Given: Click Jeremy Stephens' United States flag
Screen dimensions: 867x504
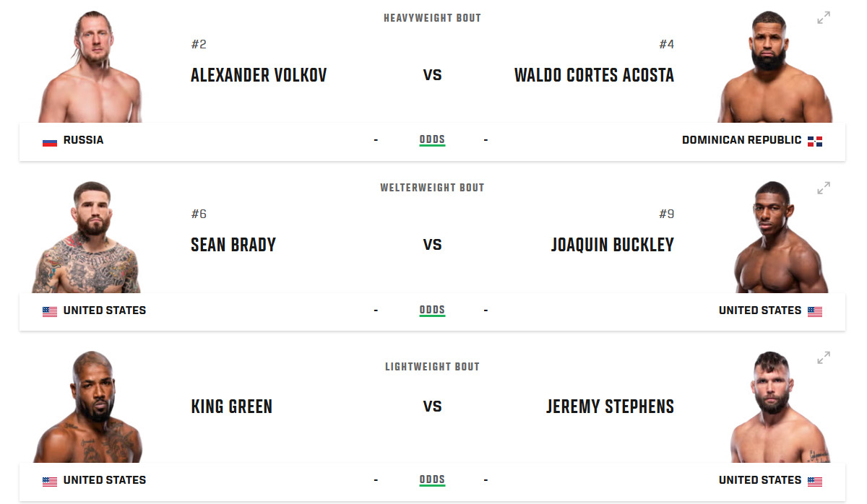Looking at the screenshot, I should point(815,481).
